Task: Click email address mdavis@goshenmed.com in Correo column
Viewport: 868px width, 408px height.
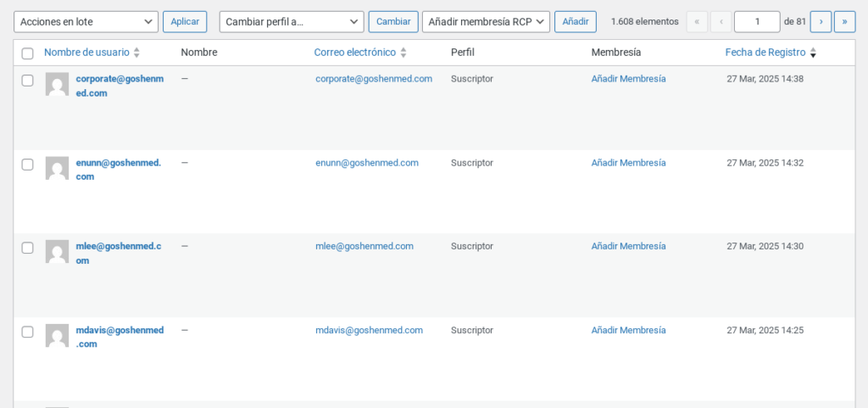Action: click(370, 330)
